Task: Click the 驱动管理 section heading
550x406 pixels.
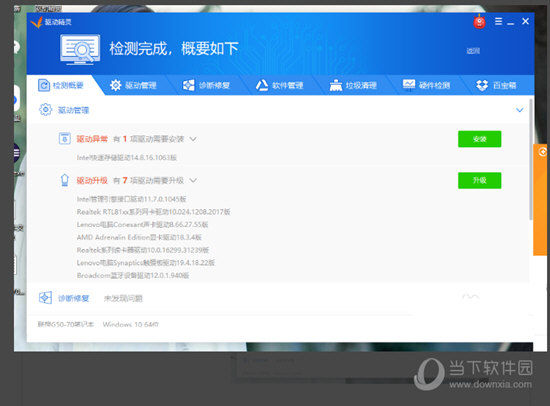Action: point(73,110)
